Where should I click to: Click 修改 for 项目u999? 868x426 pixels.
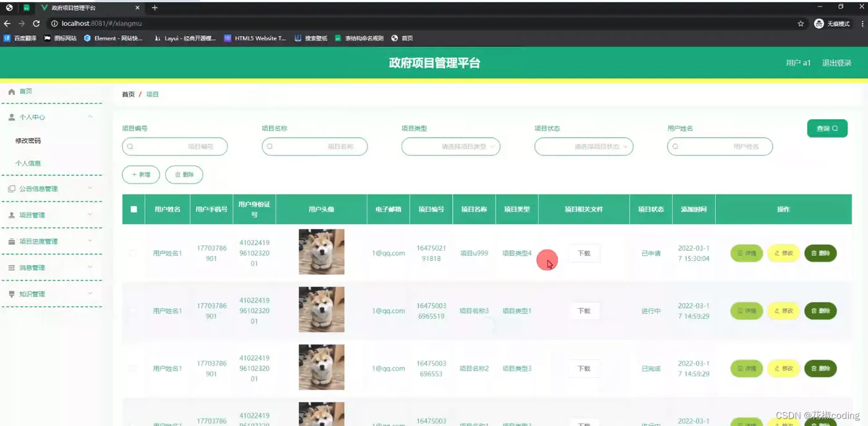coord(784,253)
